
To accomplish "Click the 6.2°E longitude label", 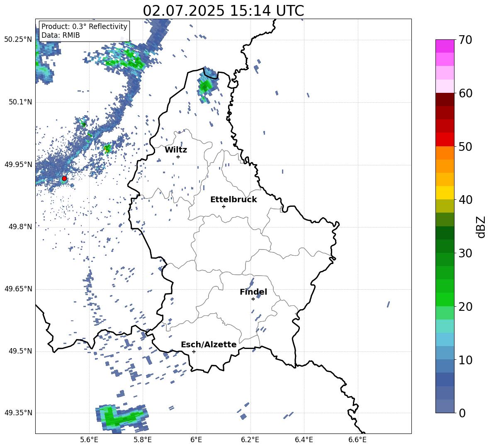I will tap(250, 440).
